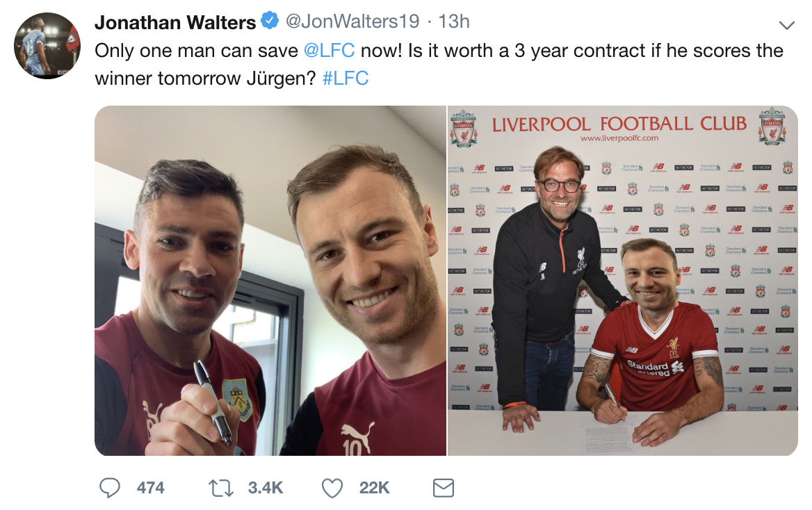
Task: Open the Jonathan Walters display name link
Action: coord(175,22)
